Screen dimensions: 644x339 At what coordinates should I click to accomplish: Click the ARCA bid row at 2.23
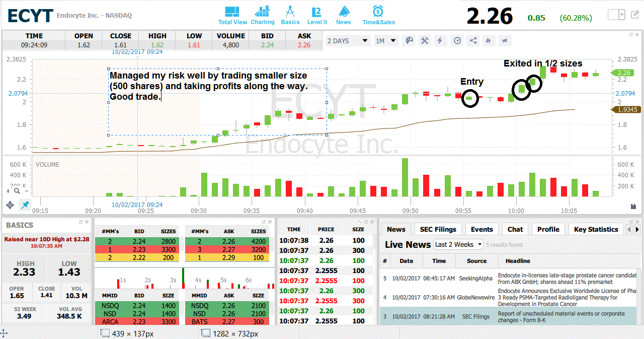point(137,321)
